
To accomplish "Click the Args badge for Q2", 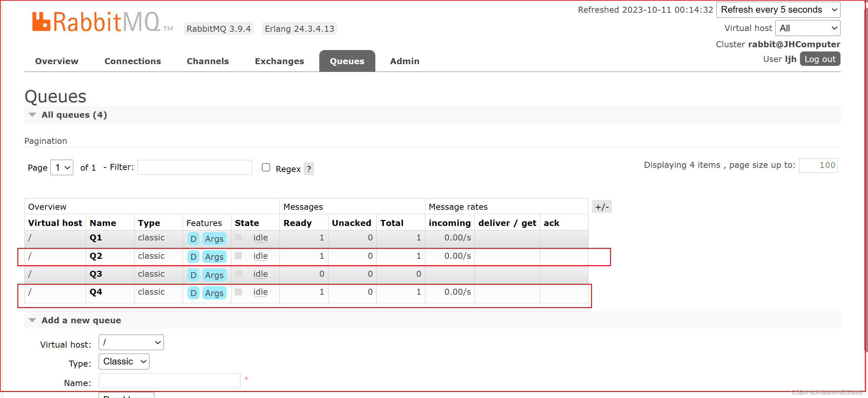I will click(x=214, y=257).
